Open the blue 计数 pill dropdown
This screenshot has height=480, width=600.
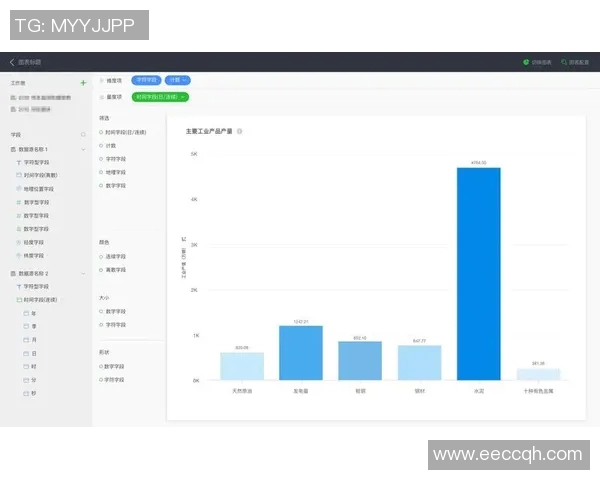184,79
